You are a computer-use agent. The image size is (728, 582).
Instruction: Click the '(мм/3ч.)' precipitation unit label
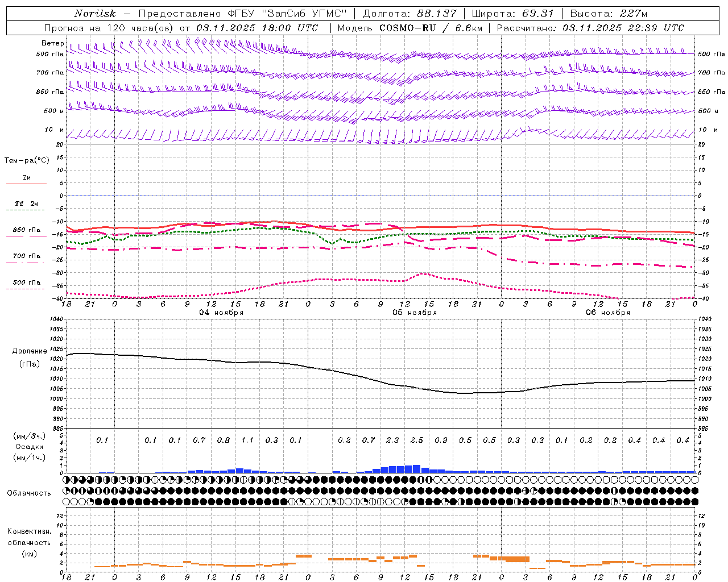pos(28,436)
